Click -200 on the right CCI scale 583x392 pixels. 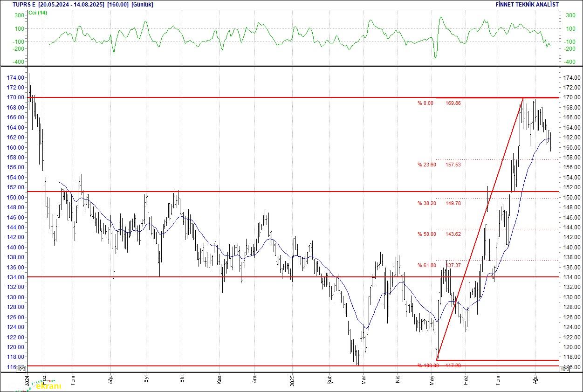coord(570,48)
